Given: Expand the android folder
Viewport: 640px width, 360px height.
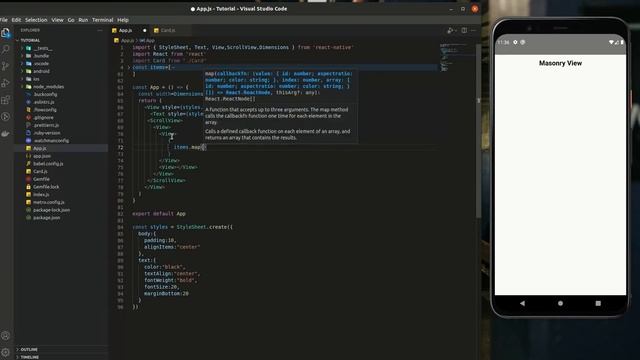Looking at the screenshot, I should tap(41, 71).
